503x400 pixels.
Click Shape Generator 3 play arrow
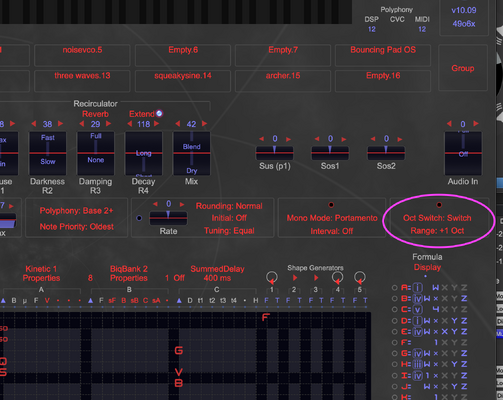pyautogui.click(x=316, y=277)
